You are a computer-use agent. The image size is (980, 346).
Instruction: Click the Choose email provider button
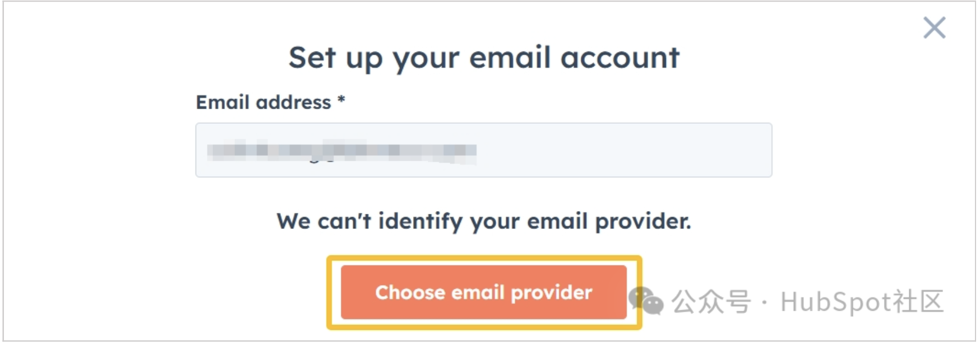[x=483, y=292]
